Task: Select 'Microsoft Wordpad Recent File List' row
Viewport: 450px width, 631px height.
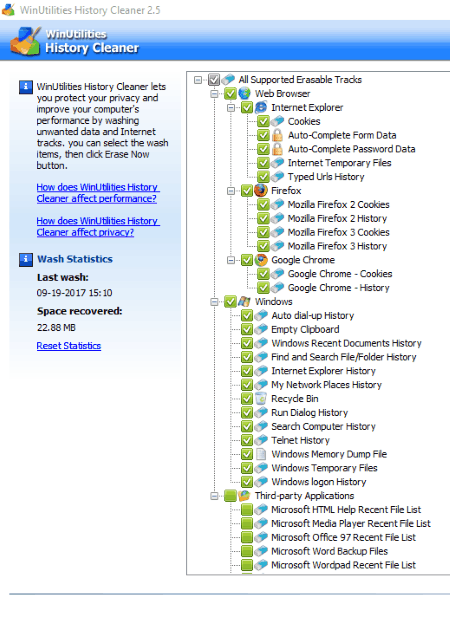Action: (343, 565)
